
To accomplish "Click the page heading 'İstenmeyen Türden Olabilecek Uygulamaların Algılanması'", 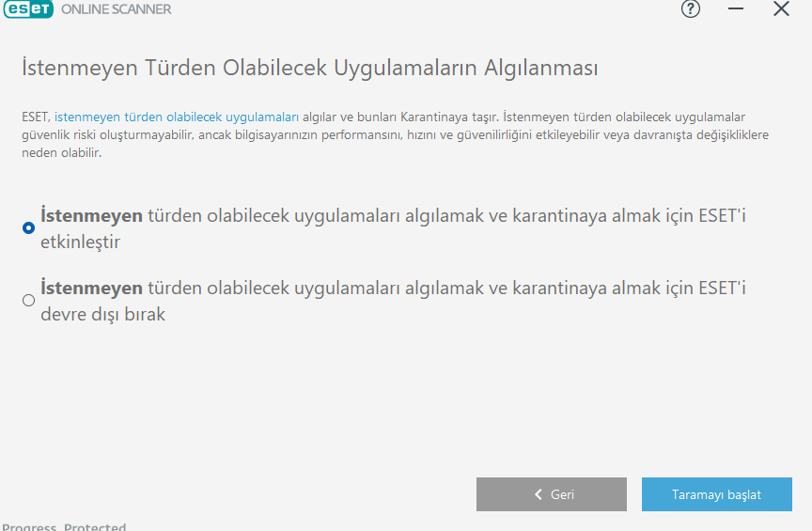I will pos(310,68).
